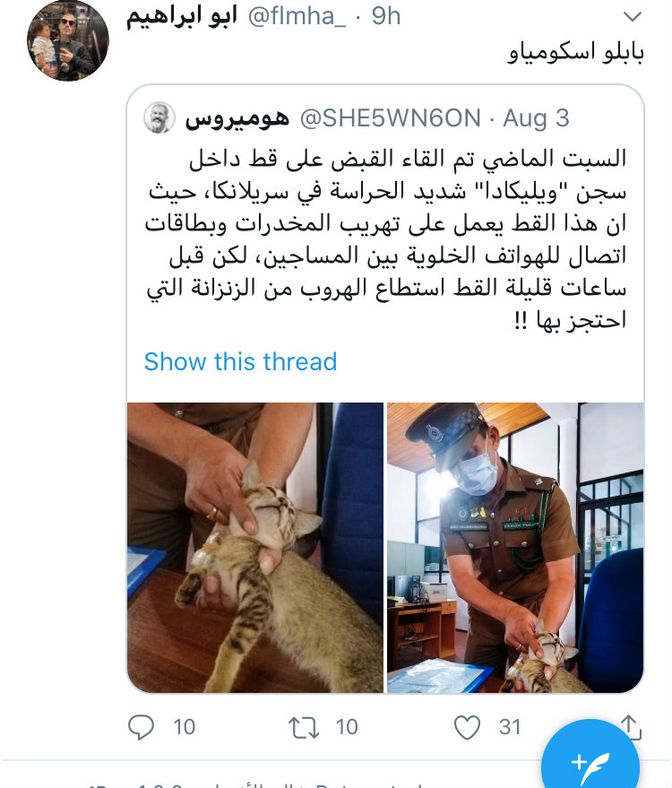Open the main tweet author's profile avatar
The height and width of the screenshot is (788, 672).
(68, 40)
